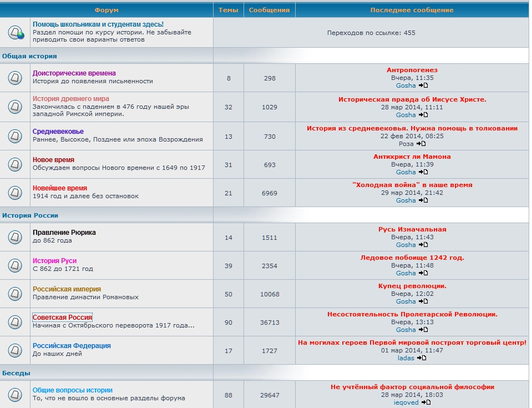Click the forum status icon next to Средневековье

pos(15,136)
